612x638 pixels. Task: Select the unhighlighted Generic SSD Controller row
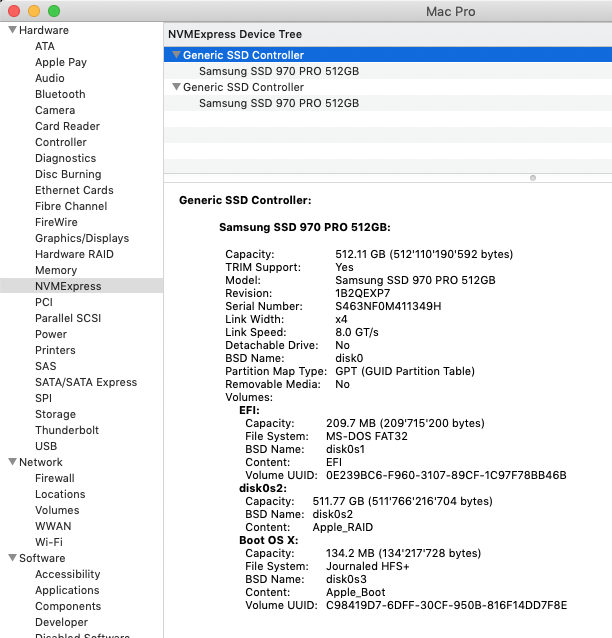[x=388, y=87]
